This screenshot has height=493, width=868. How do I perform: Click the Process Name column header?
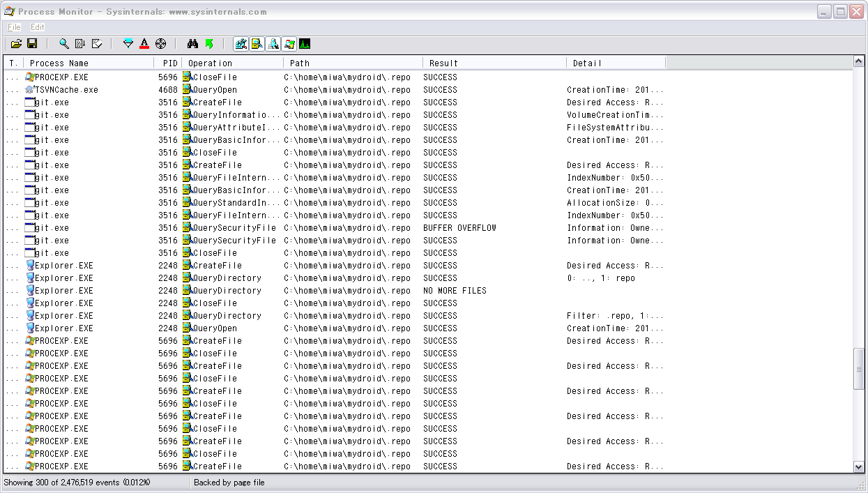(89, 63)
